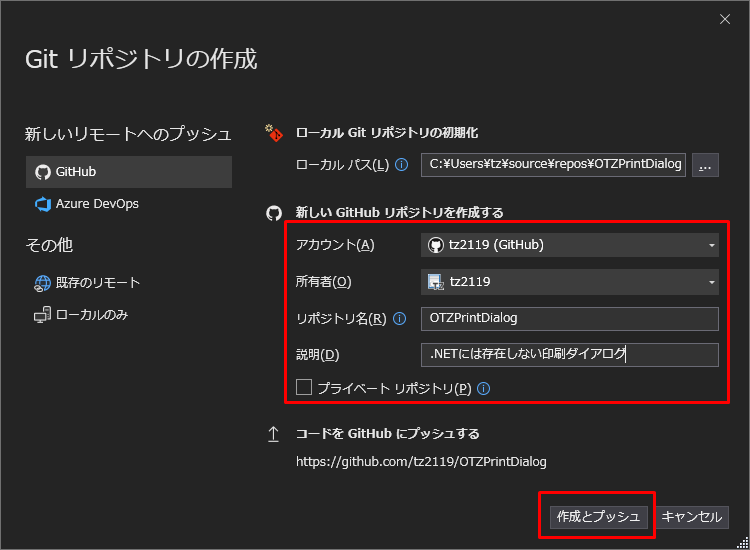Click the GitHub icon beside 新しい GitHub リポジトリを作成する
The image size is (750, 550).
(x=274, y=213)
